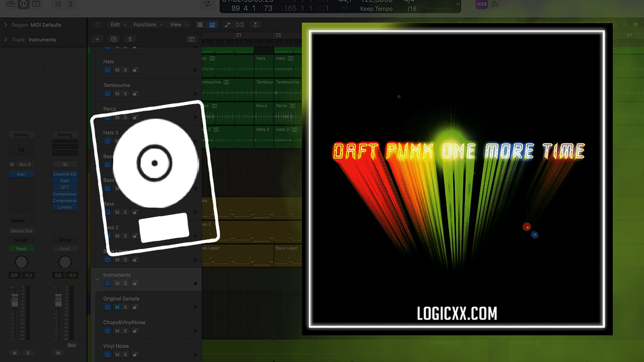Viewport: 644px width, 362px height.
Task: Click the Stereo Out output button
Action: [x=21, y=231]
